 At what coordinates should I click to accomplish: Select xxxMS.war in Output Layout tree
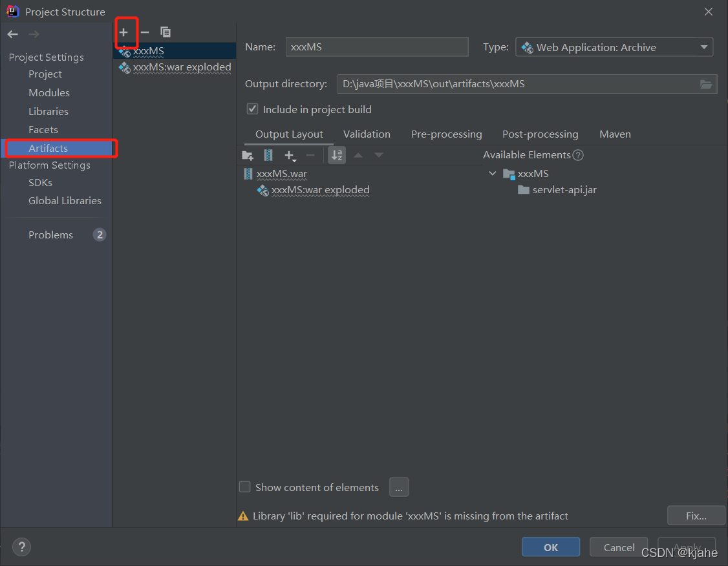pyautogui.click(x=281, y=174)
